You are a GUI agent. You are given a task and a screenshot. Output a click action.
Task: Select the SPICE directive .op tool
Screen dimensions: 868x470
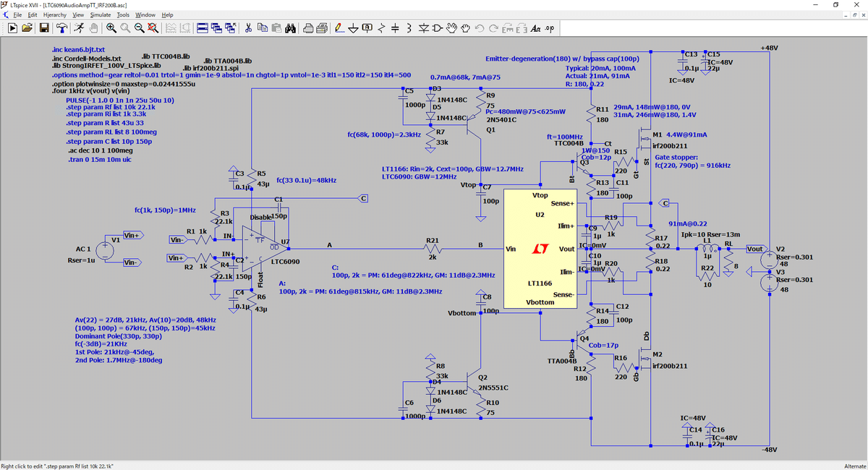tap(549, 28)
